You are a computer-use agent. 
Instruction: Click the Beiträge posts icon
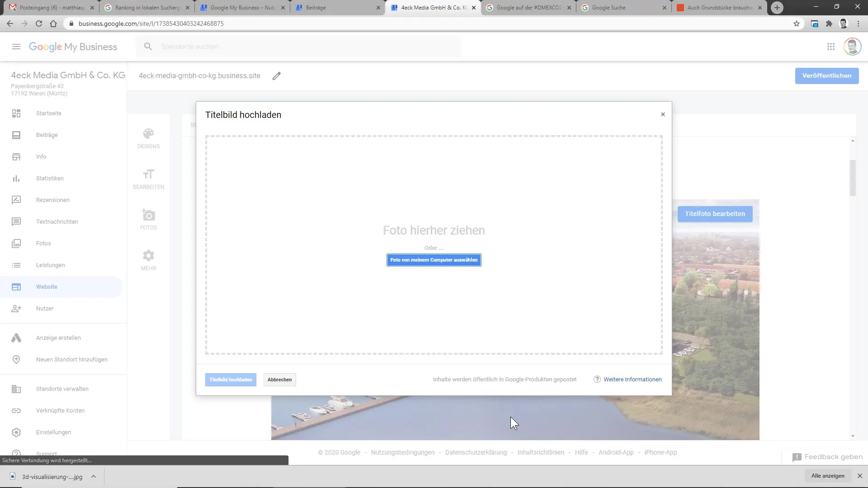(16, 135)
